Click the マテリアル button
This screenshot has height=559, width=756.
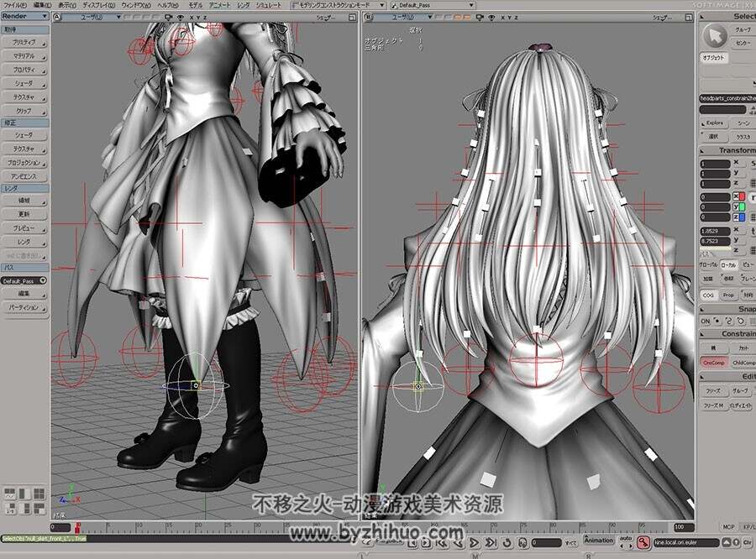click(x=24, y=56)
